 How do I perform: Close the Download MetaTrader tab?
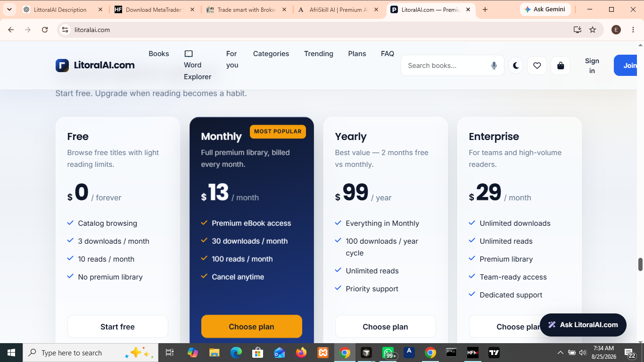click(x=192, y=9)
